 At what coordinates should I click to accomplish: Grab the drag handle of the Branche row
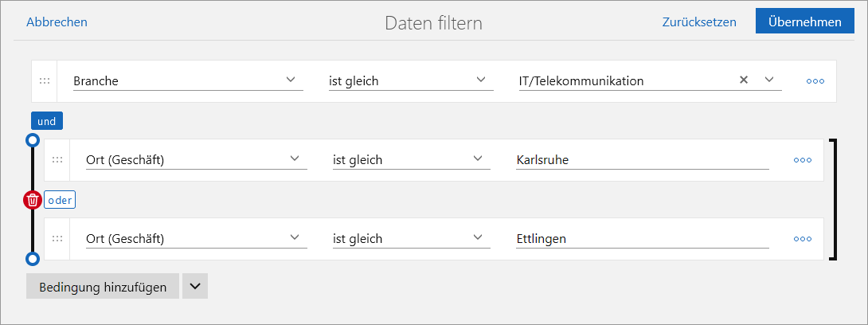pyautogui.click(x=45, y=80)
